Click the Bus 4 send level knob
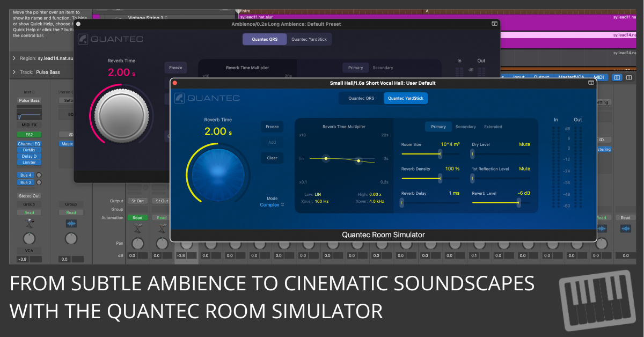The width and height of the screenshot is (644, 337). (x=39, y=175)
